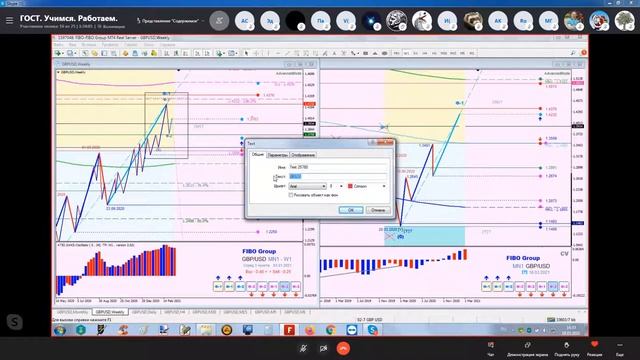This screenshot has width=640, height=360.
Task: Click zoom in chart toolbar icon
Action: coord(198,53)
